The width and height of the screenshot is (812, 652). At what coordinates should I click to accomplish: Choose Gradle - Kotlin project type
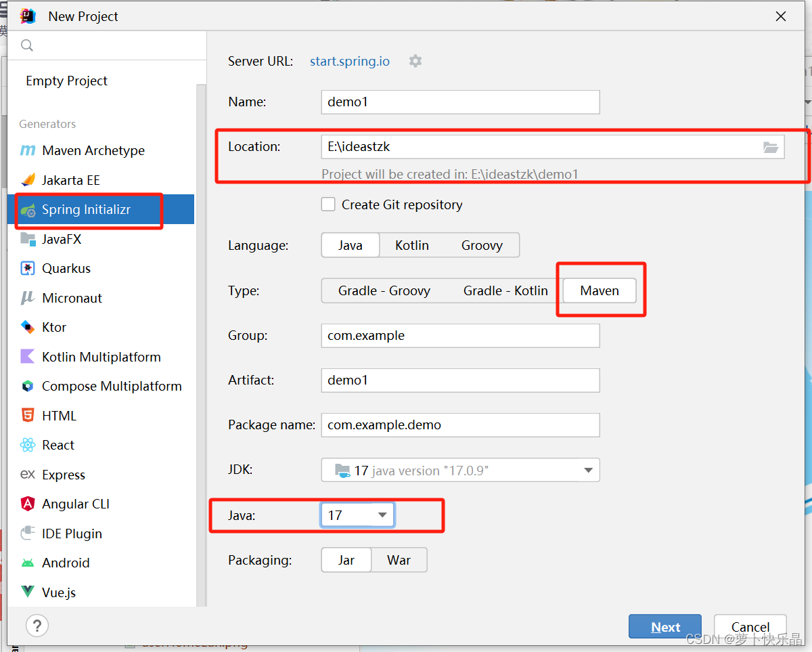pyautogui.click(x=505, y=290)
